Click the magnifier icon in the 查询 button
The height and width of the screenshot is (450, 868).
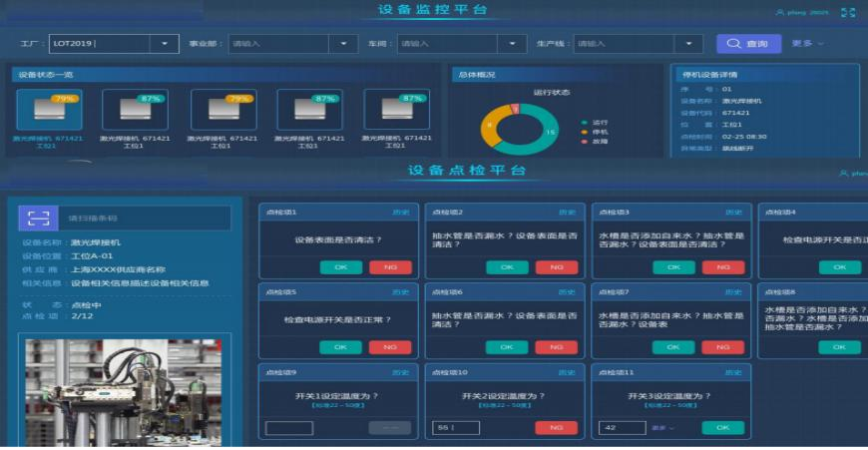click(x=734, y=44)
